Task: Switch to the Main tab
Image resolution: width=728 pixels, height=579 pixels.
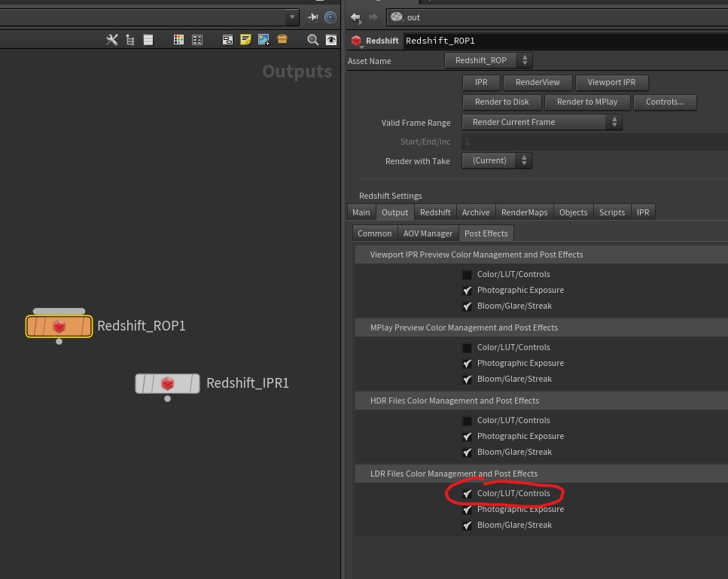Action: [x=361, y=212]
